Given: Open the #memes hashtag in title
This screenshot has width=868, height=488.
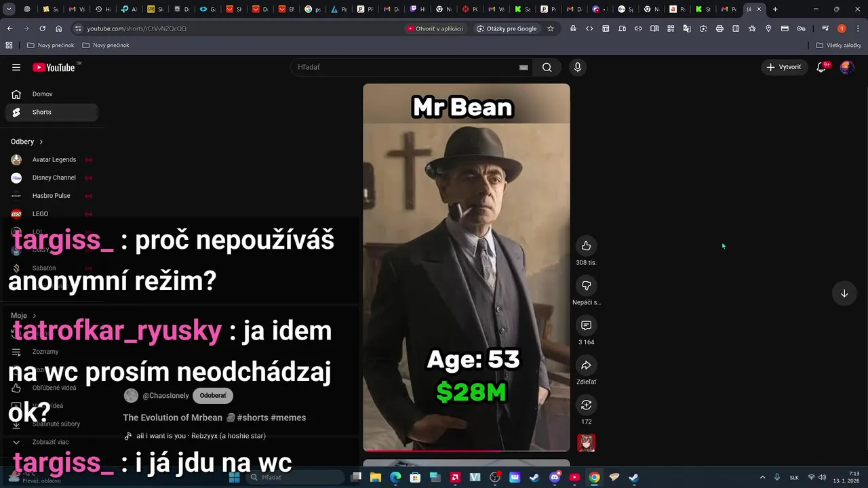Looking at the screenshot, I should [x=288, y=418].
